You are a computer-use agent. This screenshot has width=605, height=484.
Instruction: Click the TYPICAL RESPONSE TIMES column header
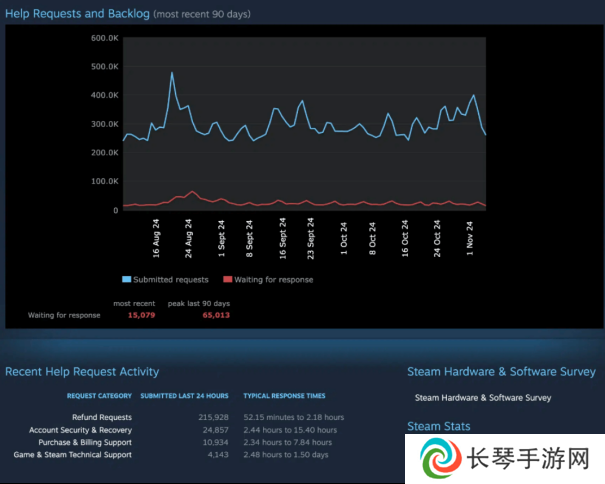(x=284, y=396)
